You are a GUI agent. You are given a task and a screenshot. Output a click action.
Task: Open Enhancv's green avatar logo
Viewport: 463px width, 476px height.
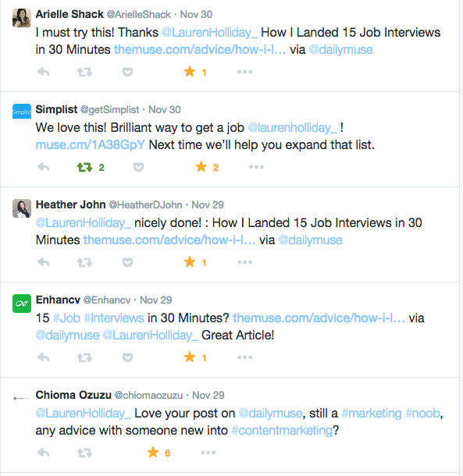click(x=22, y=304)
